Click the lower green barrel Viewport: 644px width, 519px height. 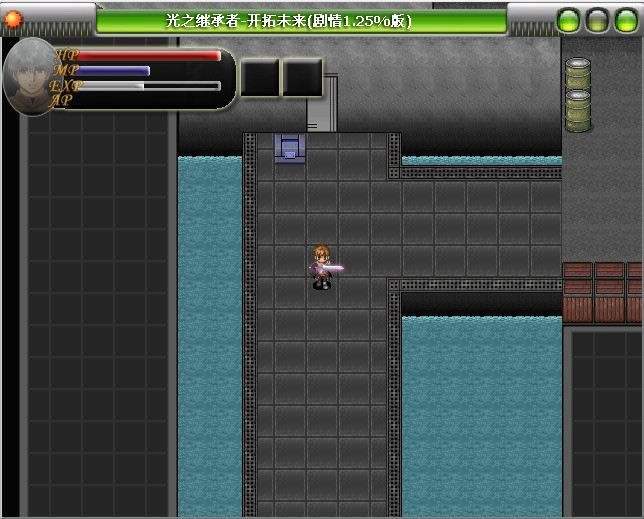click(578, 110)
